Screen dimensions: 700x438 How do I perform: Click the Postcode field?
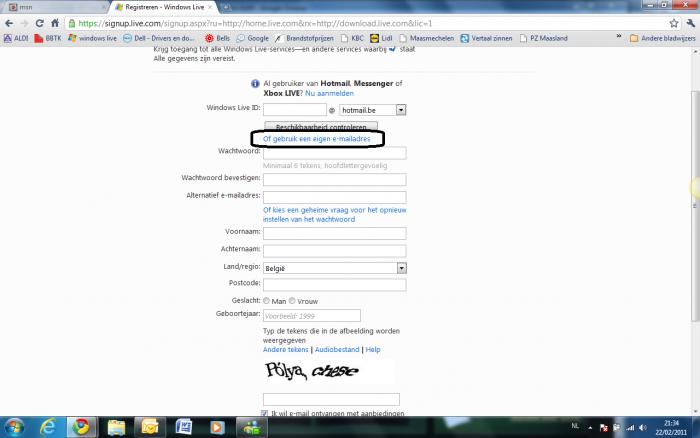click(x=334, y=284)
